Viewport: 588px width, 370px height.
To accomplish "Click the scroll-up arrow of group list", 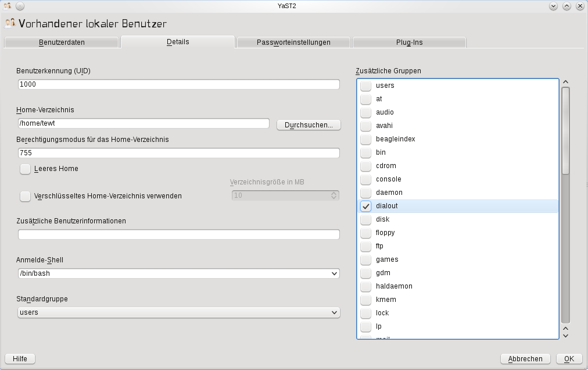I will [x=565, y=82].
